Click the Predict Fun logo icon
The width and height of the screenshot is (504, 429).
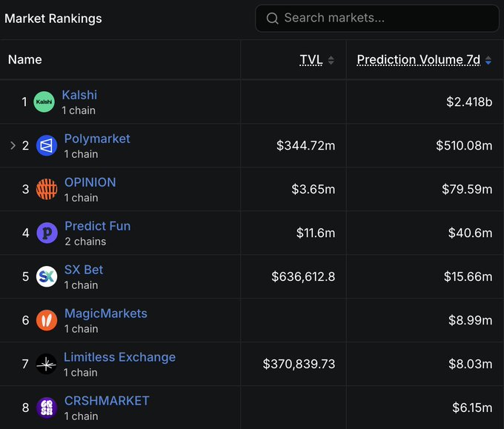point(47,233)
